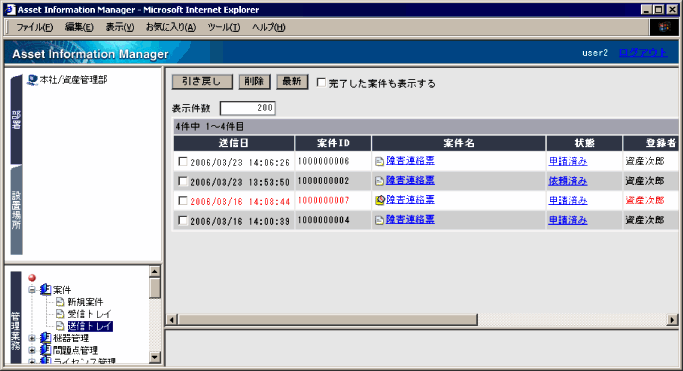Screen dimensions: 683x371
Task: Click the document icon for case 1000000002
Action: [379, 181]
